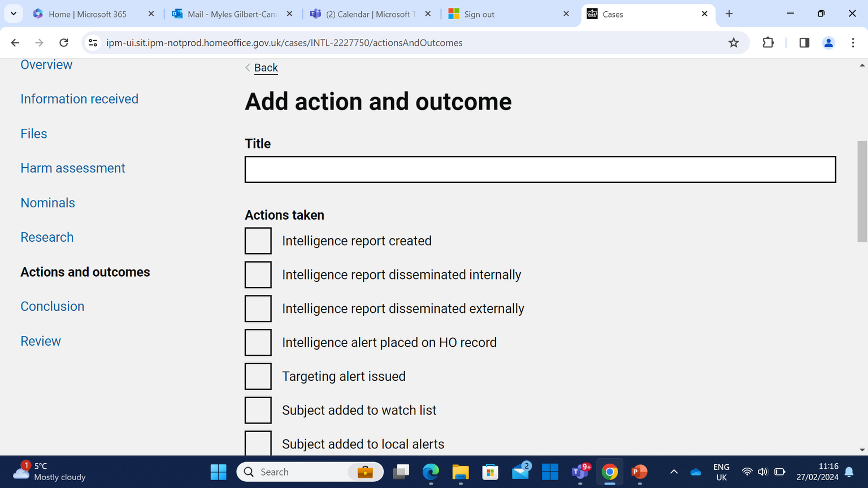
Task: Open Harm assessment in sidebar
Action: (x=73, y=168)
